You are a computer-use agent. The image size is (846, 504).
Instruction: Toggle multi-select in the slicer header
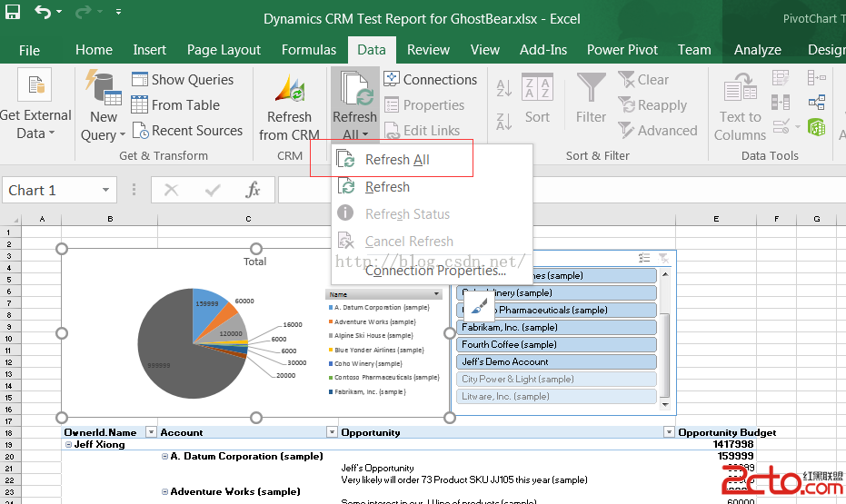[x=644, y=258]
